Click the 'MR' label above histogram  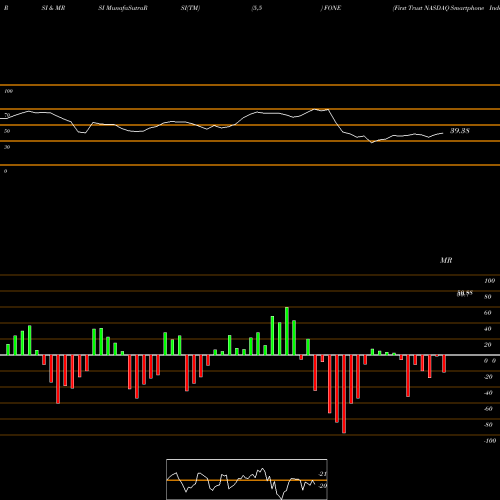pos(446,260)
